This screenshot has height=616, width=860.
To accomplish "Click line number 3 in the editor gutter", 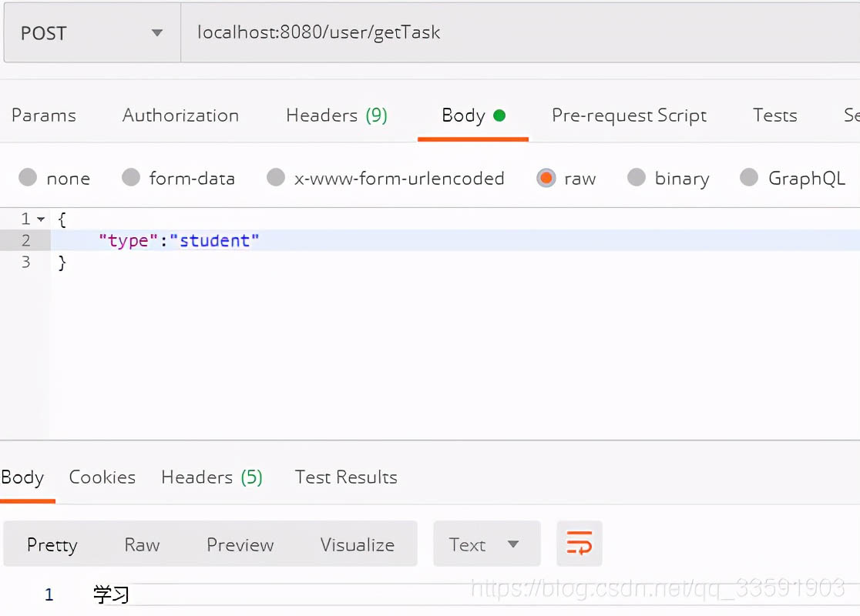I will [x=25, y=262].
